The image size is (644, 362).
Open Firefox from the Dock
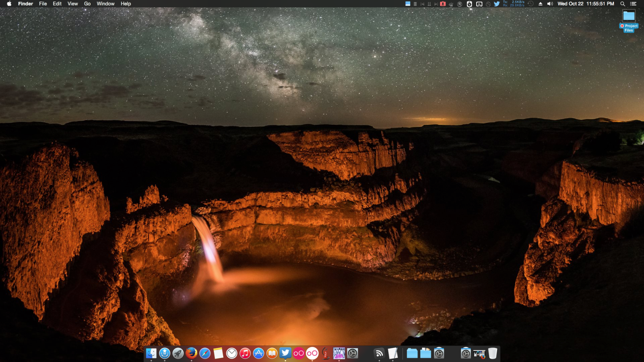coord(192,353)
